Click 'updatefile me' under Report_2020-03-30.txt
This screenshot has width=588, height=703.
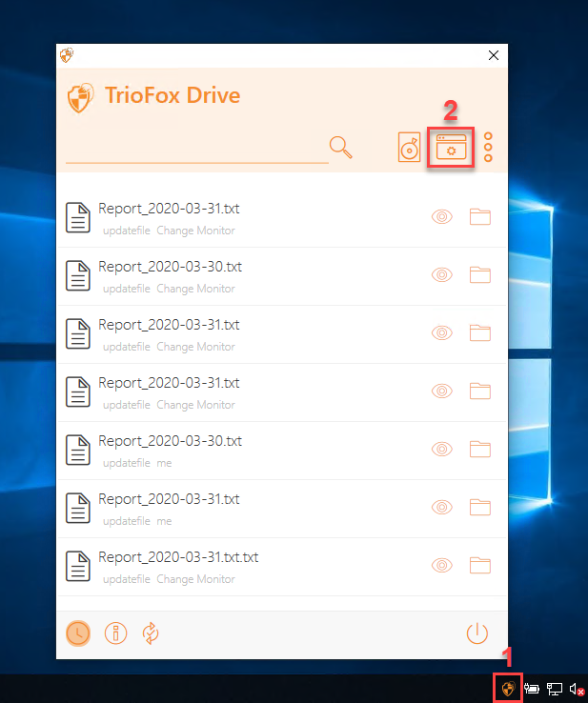coord(137,463)
